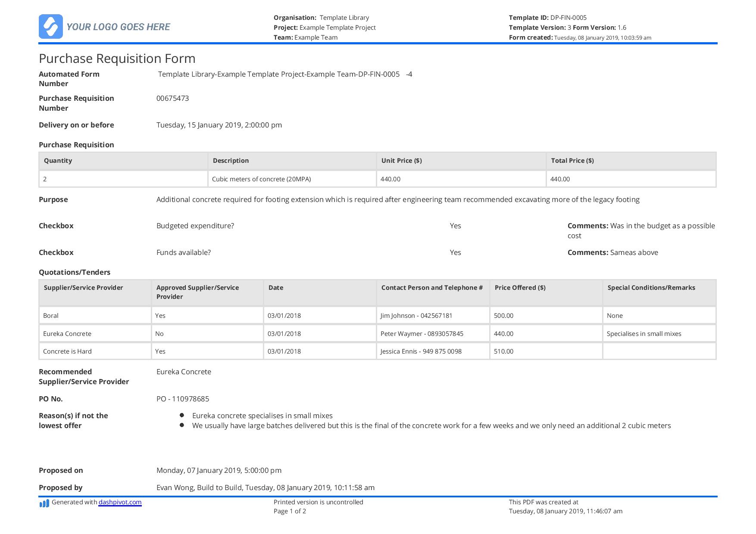Click the Template ID 'DP-FIN-0005' value

click(x=568, y=18)
